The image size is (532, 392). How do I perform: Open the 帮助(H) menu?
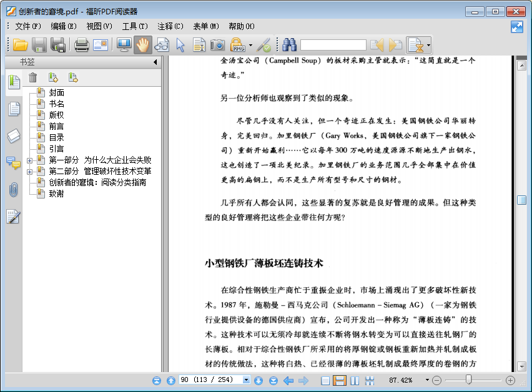[x=242, y=26]
